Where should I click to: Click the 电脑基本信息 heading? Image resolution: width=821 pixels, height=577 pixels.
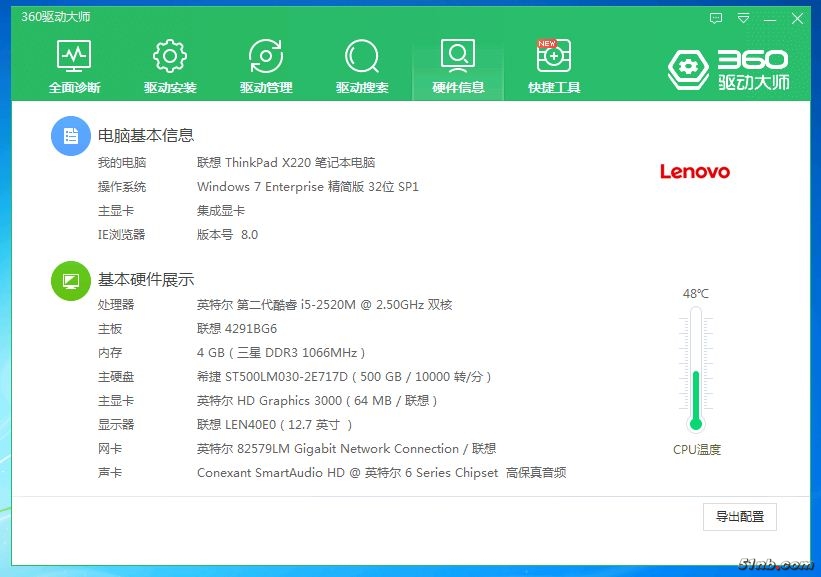[x=146, y=136]
